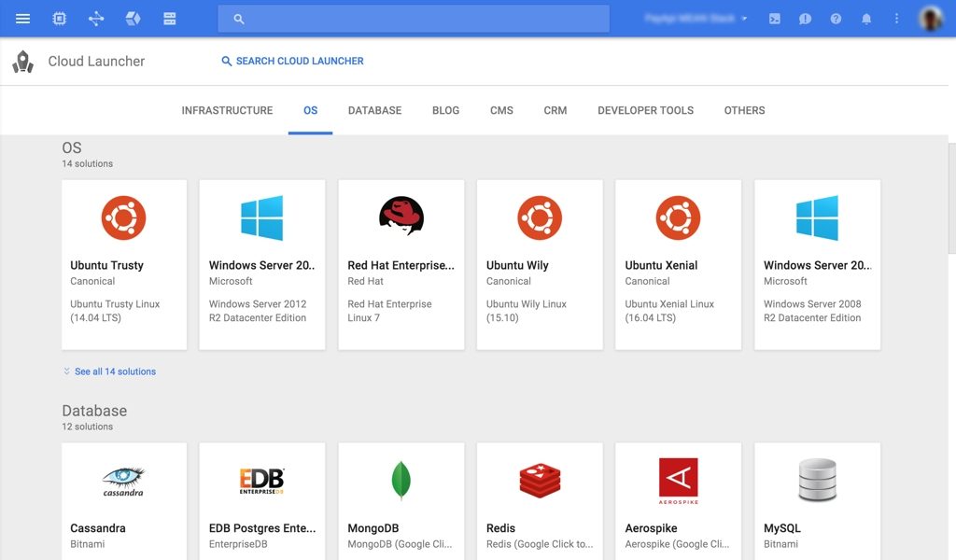Click the Ubuntu Xenial Linux (16.04 LTS) description
Image resolution: width=956 pixels, height=560 pixels.
click(669, 311)
